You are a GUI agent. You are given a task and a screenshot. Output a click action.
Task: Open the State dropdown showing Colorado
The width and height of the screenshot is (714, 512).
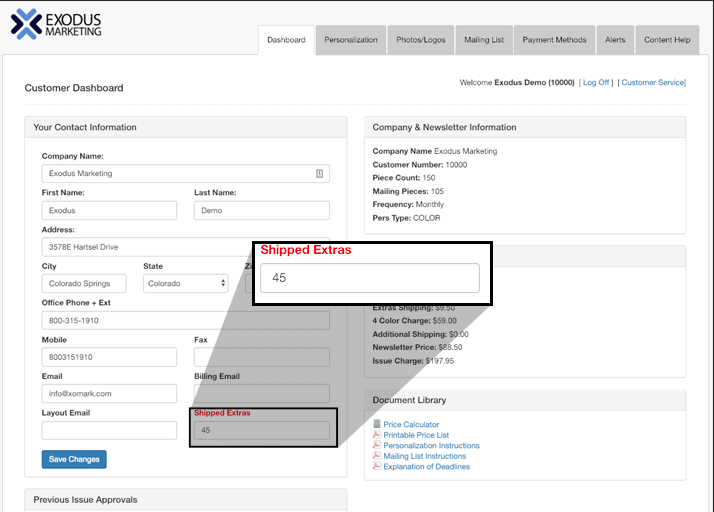click(186, 283)
